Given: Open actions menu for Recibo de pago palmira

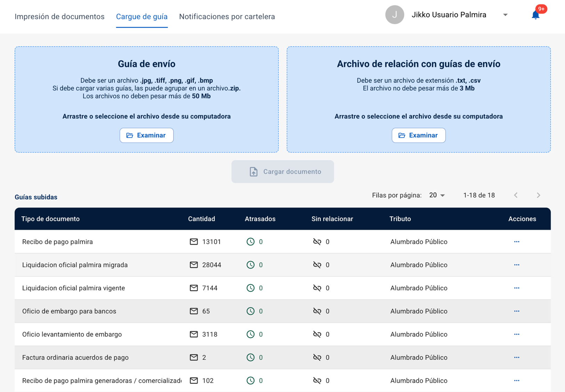Looking at the screenshot, I should pyautogui.click(x=516, y=242).
